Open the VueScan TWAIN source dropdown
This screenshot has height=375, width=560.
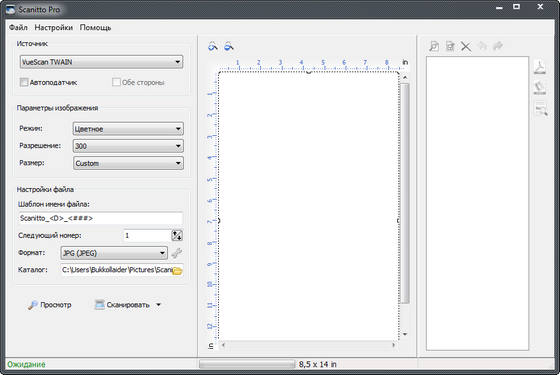[101, 62]
